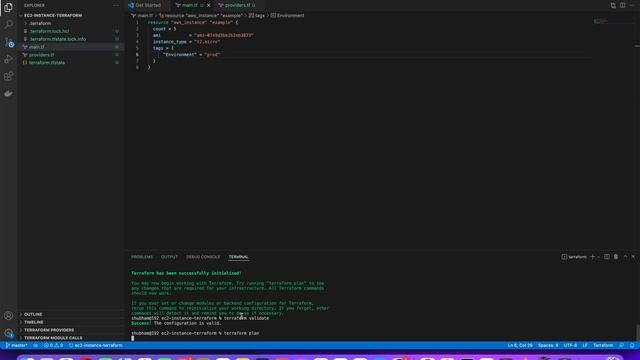Click the terminal input cursor line

[x=132, y=338]
